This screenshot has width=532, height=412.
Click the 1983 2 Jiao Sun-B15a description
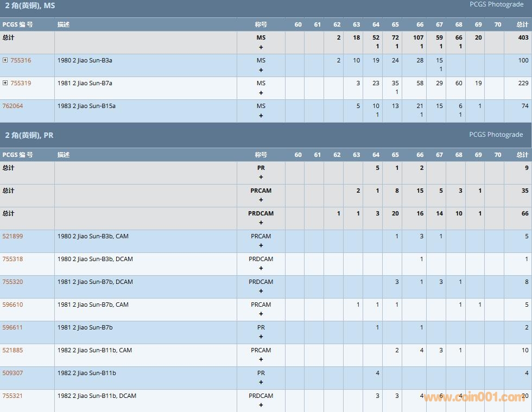coord(86,106)
